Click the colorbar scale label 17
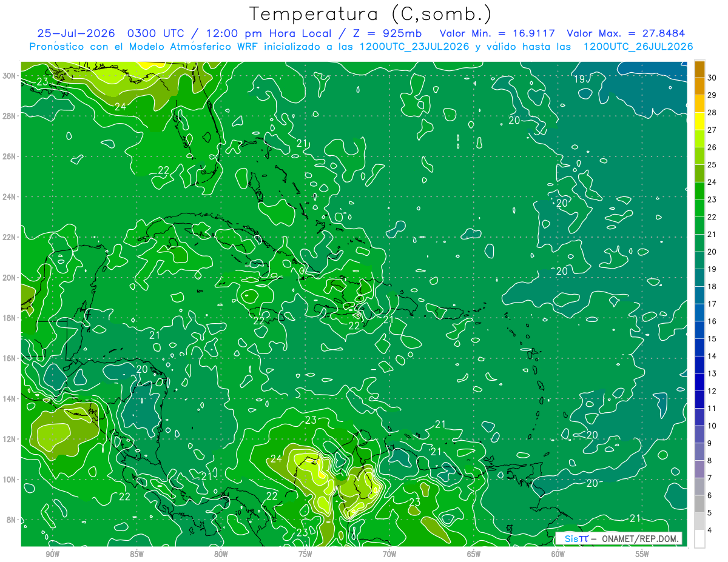Screen dimensions: 728x562 [712, 304]
